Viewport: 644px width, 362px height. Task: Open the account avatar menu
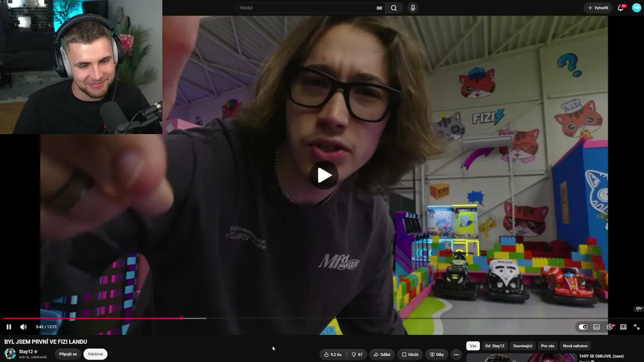coord(636,8)
